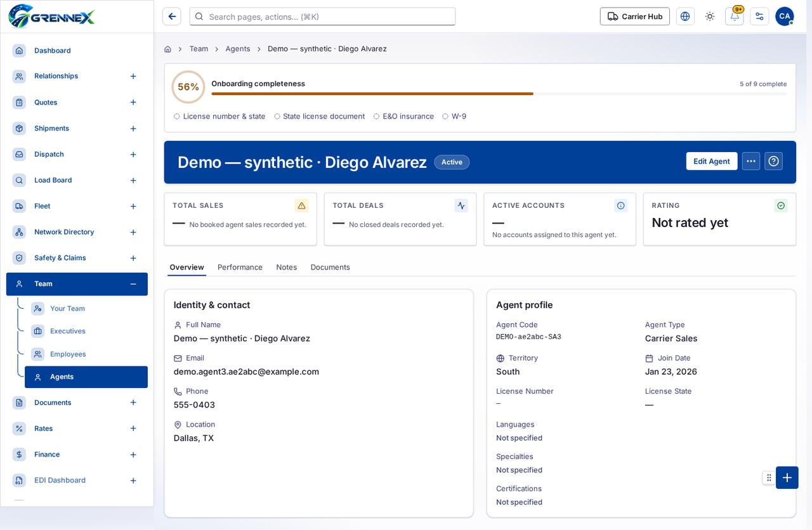Click the E&O insurance checklist item
This screenshot has height=530, width=812.
[403, 117]
